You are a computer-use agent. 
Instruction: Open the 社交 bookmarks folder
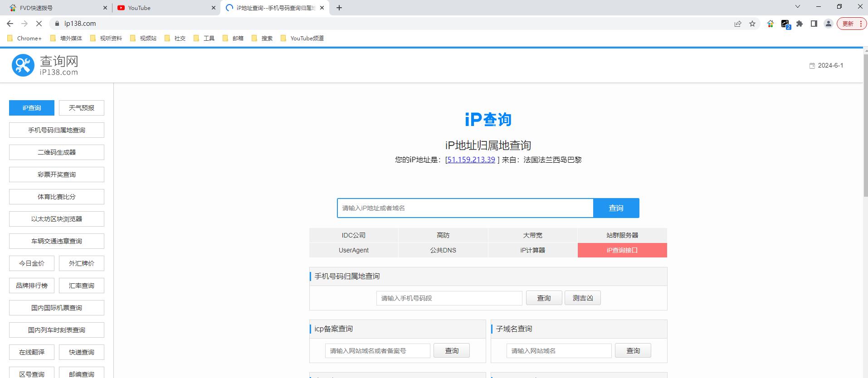(x=175, y=39)
